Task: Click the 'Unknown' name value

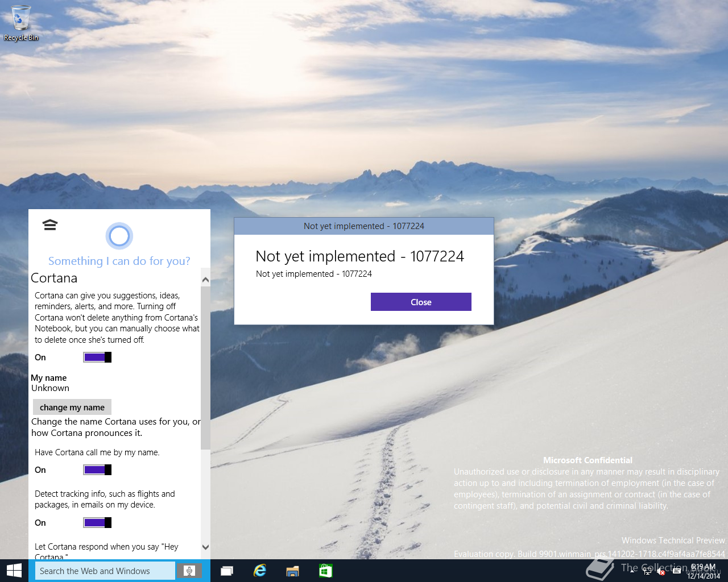Action: click(x=50, y=388)
